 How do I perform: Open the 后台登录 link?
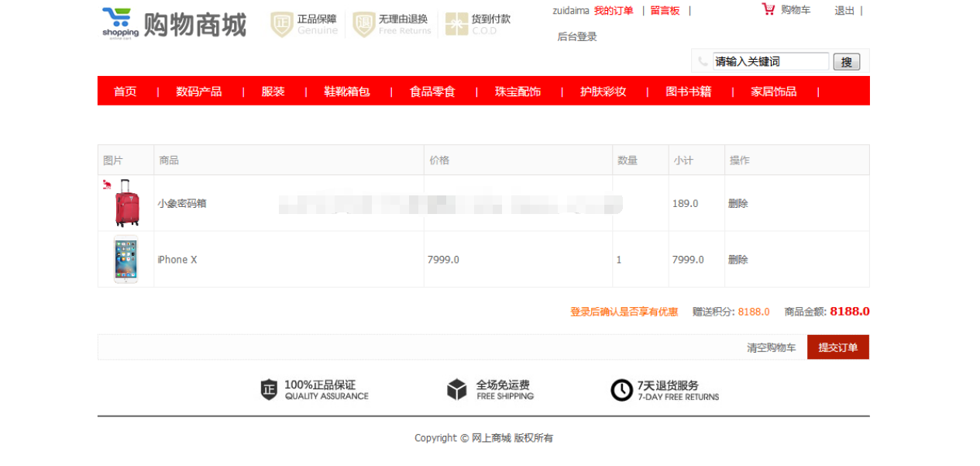click(577, 36)
